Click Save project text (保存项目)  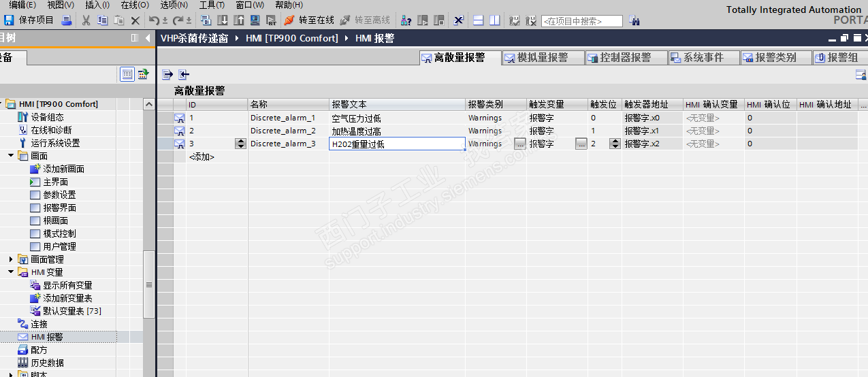click(36, 20)
